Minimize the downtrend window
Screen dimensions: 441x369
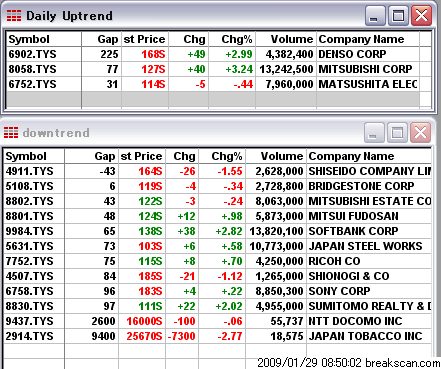tap(374, 132)
